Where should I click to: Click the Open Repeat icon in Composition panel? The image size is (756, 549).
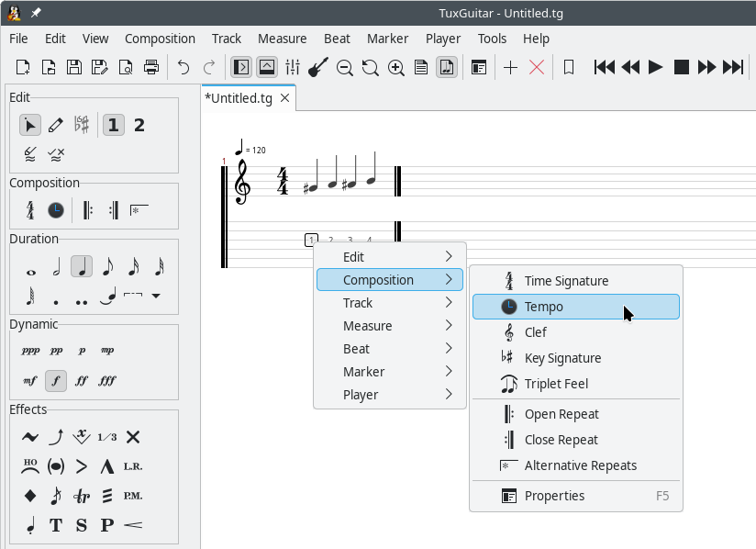(87, 210)
